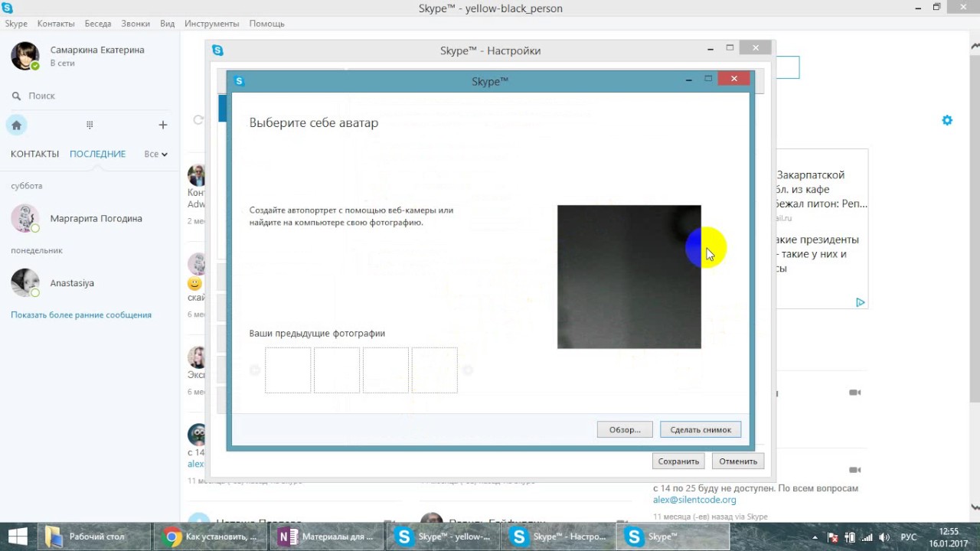Open the Помощь menu
This screenshot has height=551, width=980.
coord(266,24)
